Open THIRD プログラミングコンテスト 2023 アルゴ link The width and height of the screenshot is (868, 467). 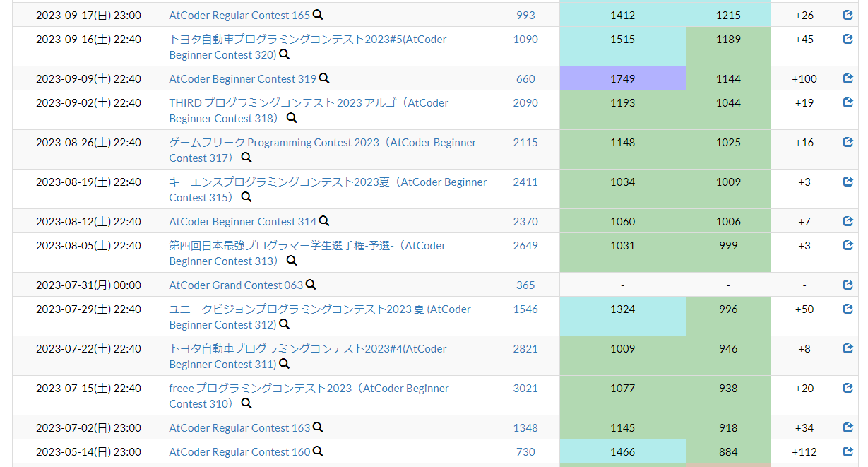click(x=309, y=110)
